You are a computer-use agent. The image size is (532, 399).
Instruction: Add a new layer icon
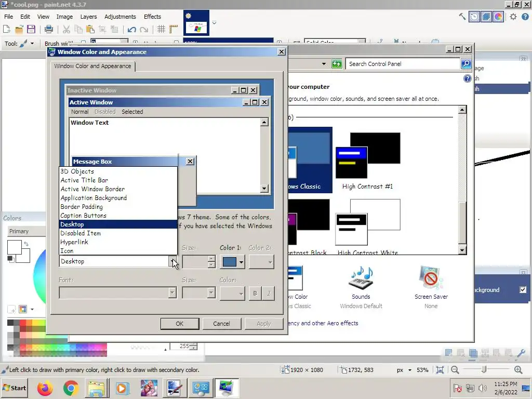coord(449,353)
